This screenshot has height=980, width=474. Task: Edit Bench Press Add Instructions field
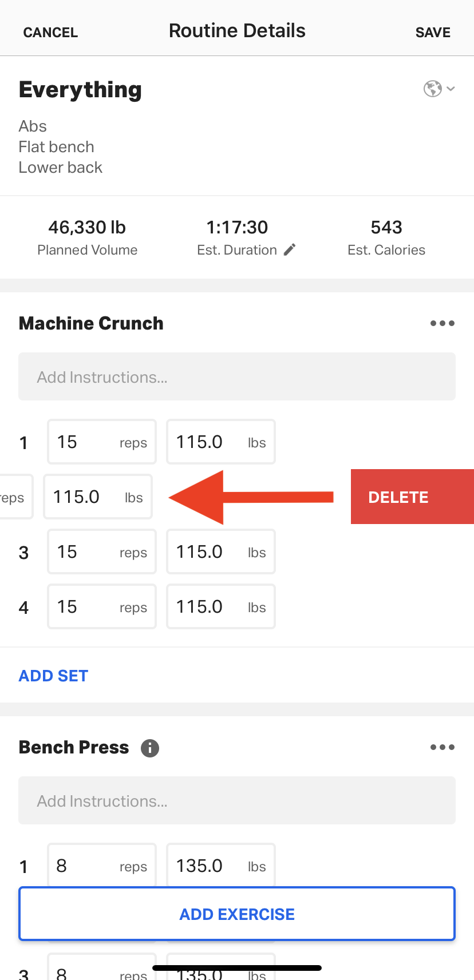pos(237,800)
